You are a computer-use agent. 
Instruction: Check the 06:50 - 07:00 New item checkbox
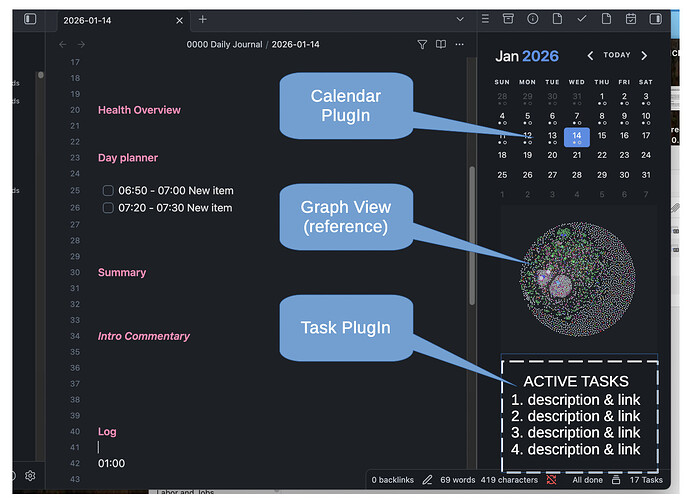(108, 190)
